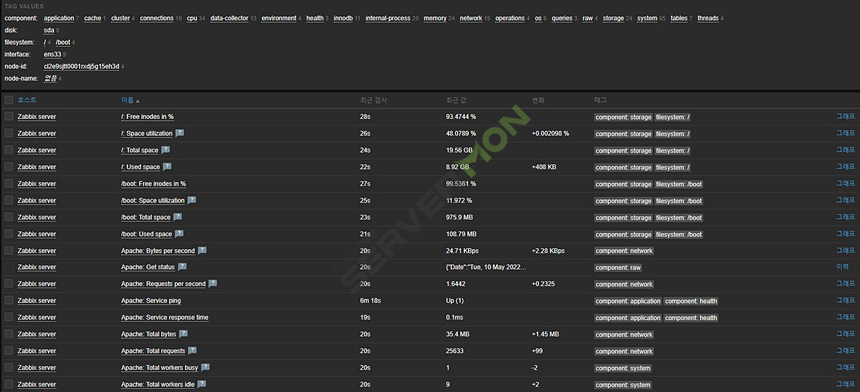Sort table by 호스트 column header
The width and height of the screenshot is (860, 392).
[27, 100]
